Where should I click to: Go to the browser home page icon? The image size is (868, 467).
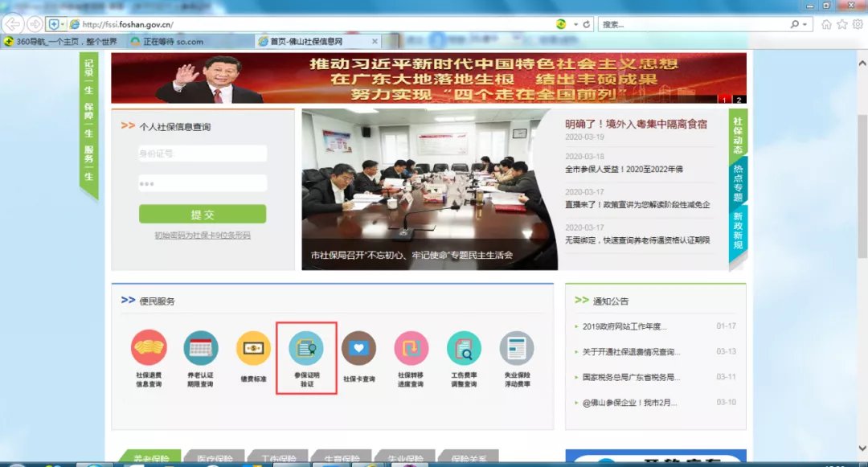[826, 24]
